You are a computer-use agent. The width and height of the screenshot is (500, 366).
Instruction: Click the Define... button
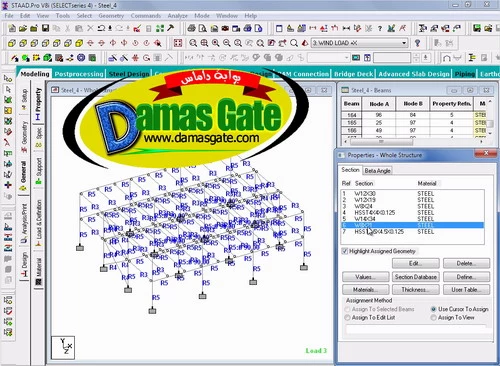466,277
